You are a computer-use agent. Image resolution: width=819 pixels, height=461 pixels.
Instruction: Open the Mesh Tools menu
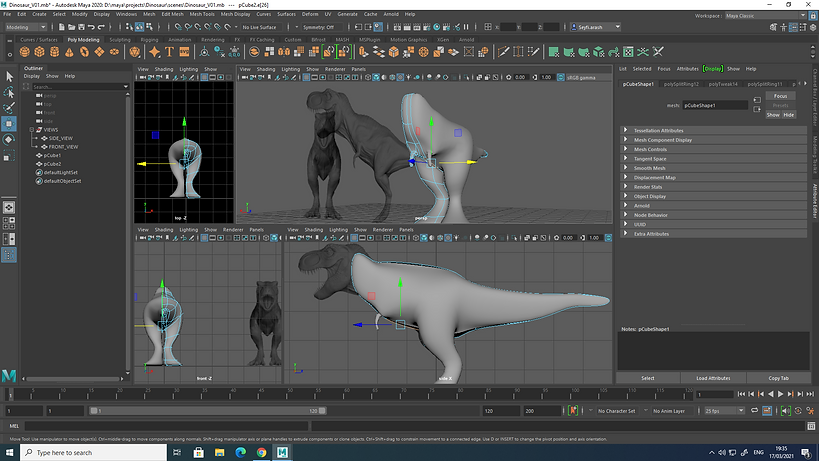coord(202,14)
